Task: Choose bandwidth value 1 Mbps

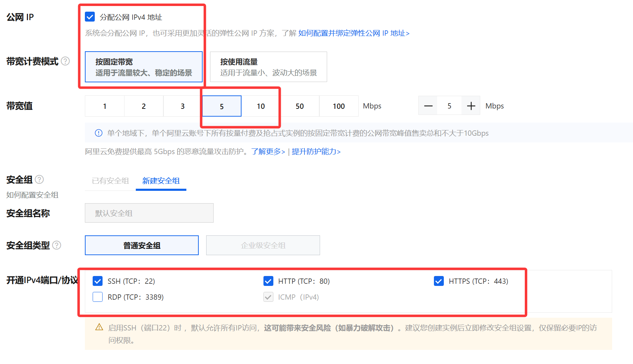Action: click(x=105, y=106)
